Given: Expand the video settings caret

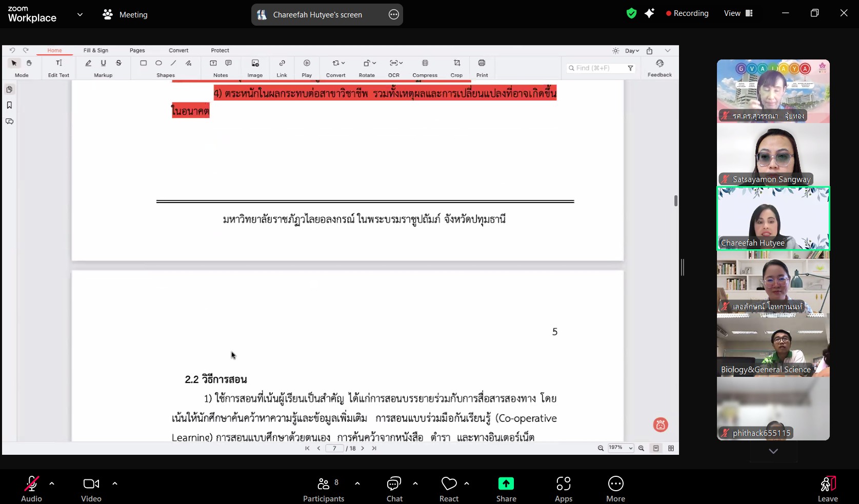Looking at the screenshot, I should 115,483.
